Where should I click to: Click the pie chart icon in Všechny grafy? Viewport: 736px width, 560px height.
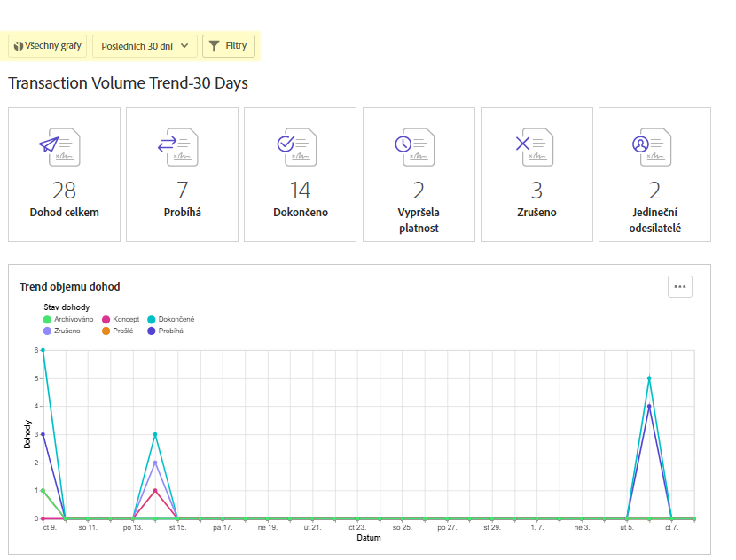click(x=19, y=46)
